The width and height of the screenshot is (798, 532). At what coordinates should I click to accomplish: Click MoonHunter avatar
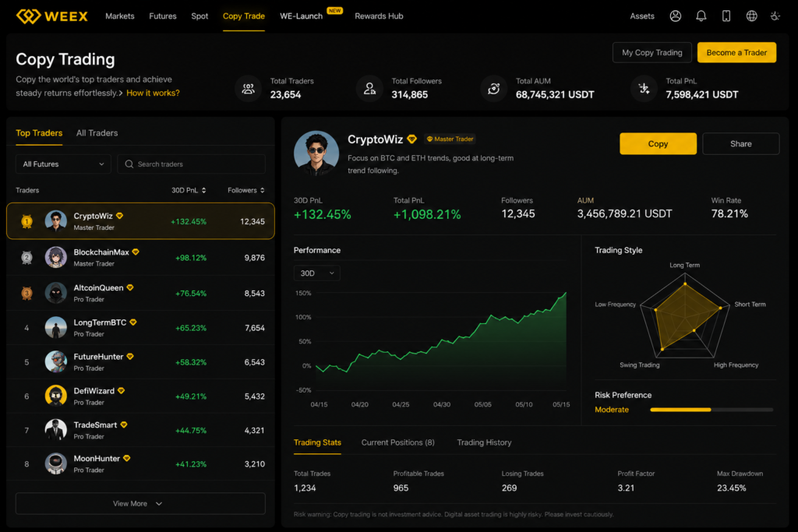coord(56,463)
